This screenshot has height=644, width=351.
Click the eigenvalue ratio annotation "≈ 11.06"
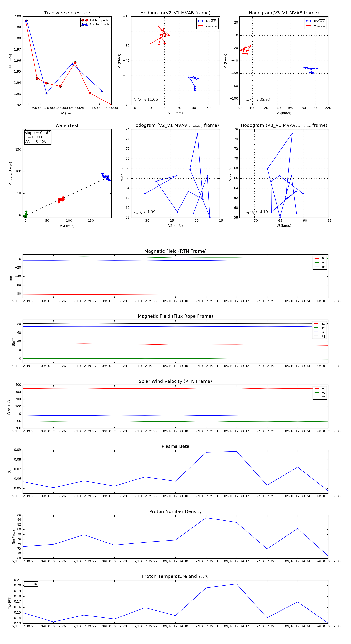(146, 100)
